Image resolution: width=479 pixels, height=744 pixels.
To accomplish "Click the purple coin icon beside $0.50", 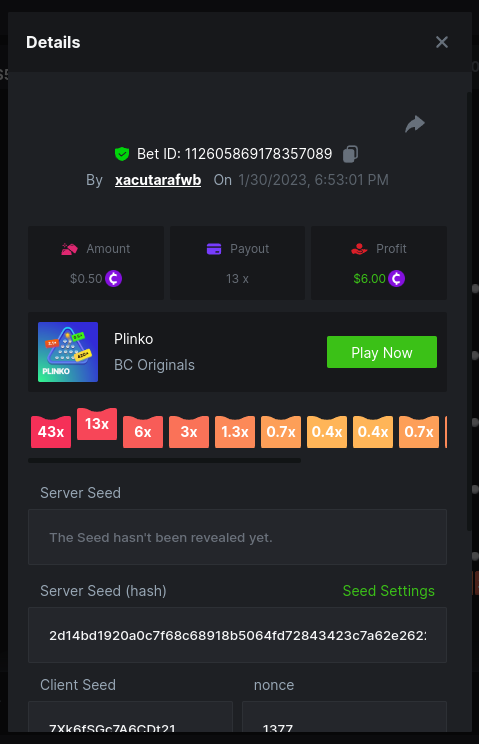I will click(113, 279).
